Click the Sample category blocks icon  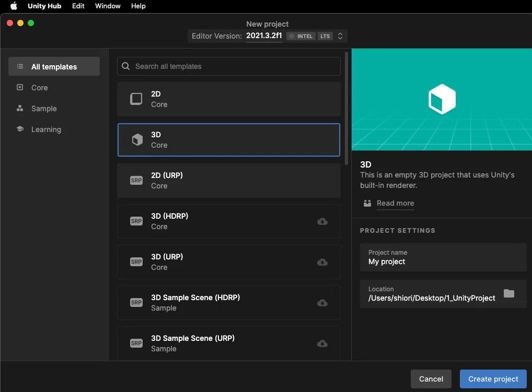click(20, 109)
